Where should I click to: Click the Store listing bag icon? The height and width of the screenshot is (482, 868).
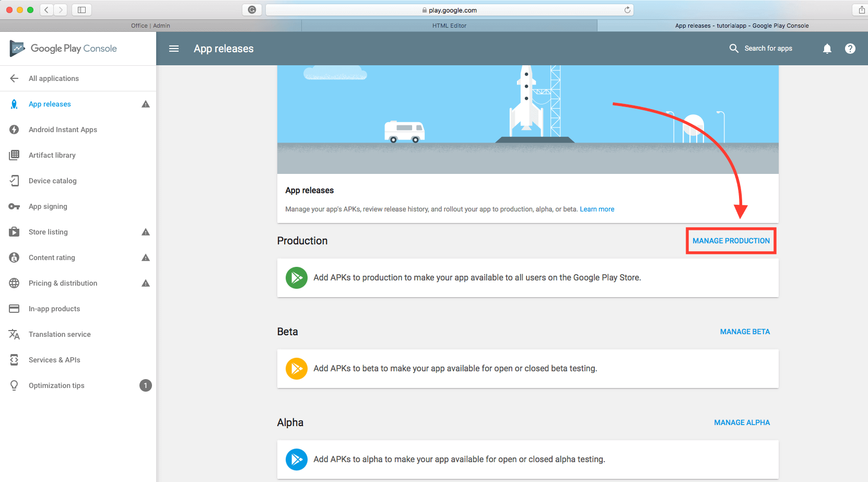click(14, 232)
